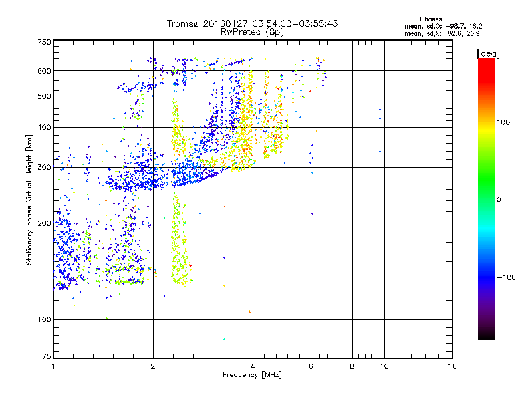
Task: Select the 'mean, sd,X: 82.6, 20.9' text
Action: coord(442,33)
